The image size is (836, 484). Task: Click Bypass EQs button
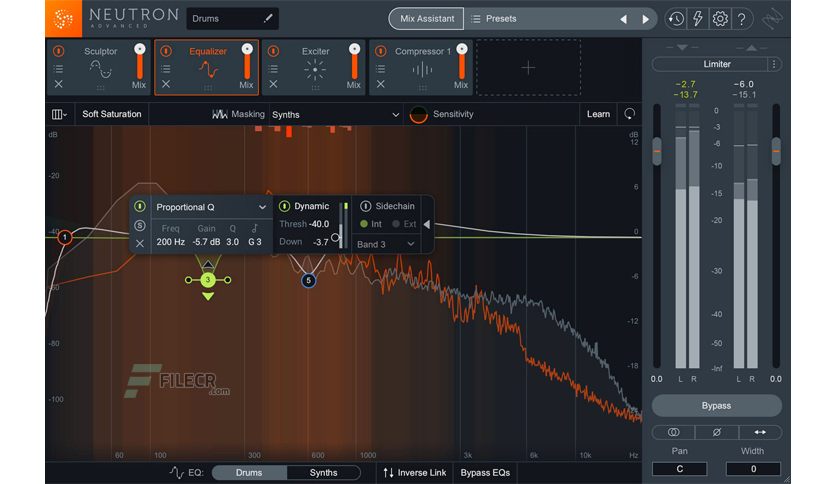point(485,473)
